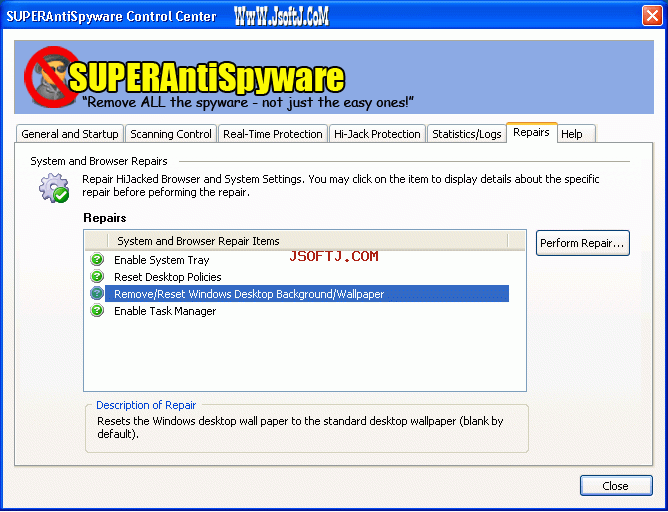Close the Control Center window with X

tap(652, 16)
